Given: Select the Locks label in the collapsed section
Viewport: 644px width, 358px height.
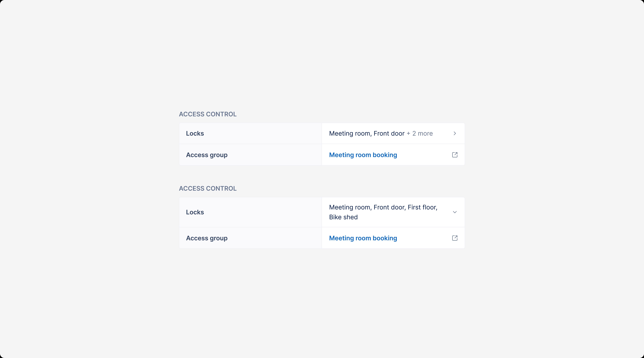Looking at the screenshot, I should (x=195, y=133).
